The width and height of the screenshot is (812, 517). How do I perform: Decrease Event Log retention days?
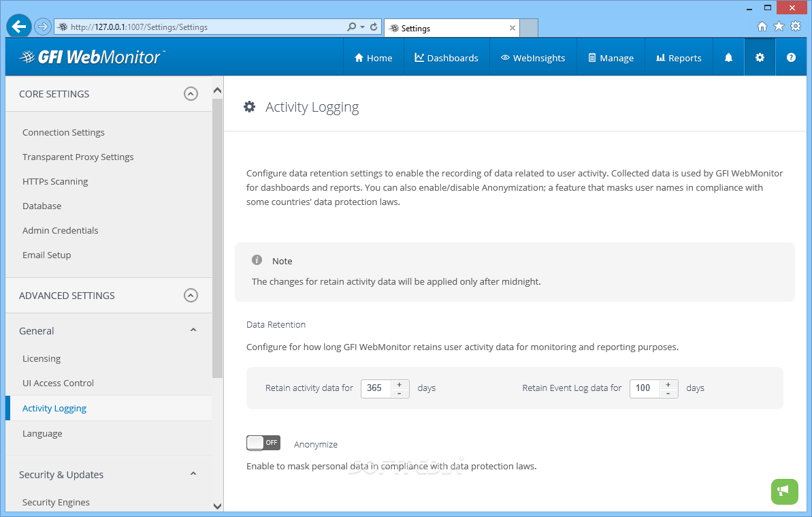668,393
